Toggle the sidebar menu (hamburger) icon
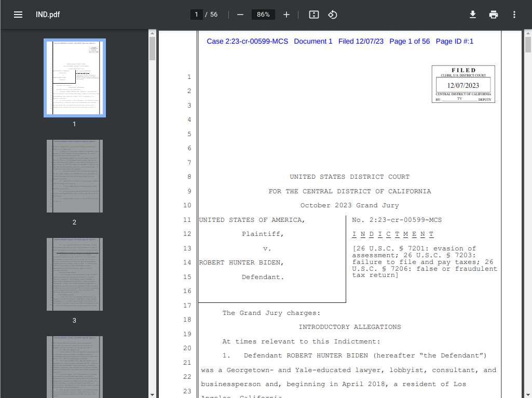This screenshot has height=398, width=532. click(x=18, y=15)
